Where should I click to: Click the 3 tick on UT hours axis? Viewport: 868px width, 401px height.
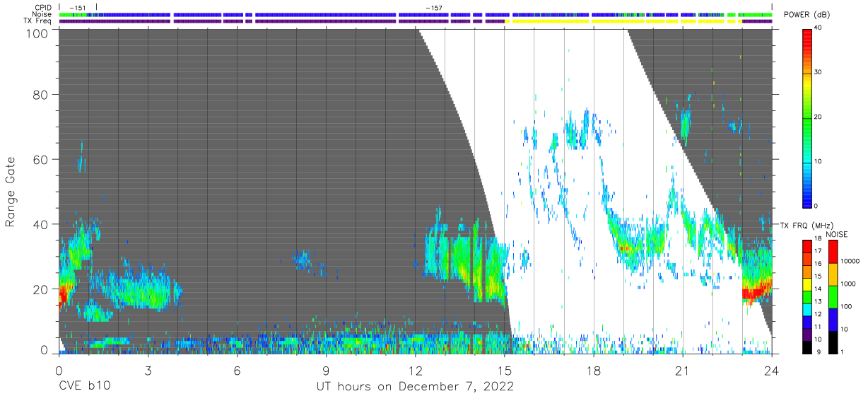(x=148, y=370)
